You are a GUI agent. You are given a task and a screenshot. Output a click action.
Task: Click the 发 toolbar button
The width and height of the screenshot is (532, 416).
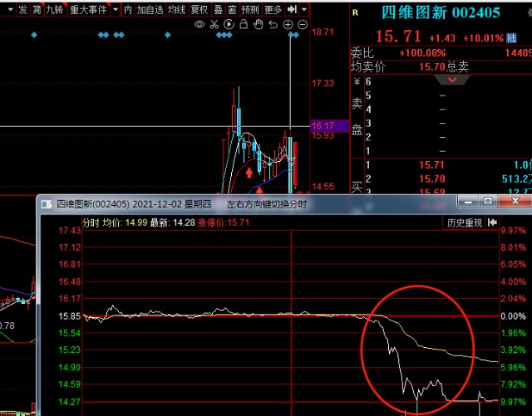pos(22,9)
